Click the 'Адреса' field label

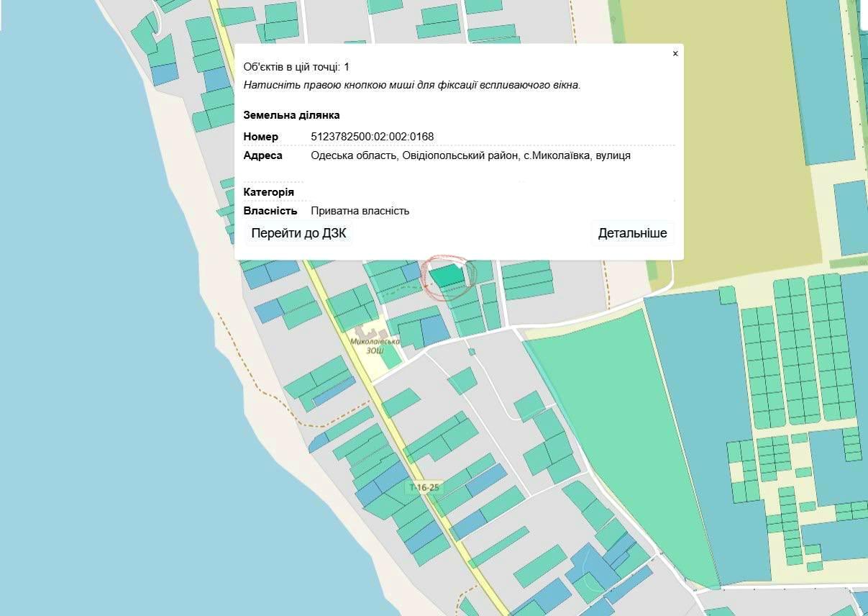click(262, 155)
